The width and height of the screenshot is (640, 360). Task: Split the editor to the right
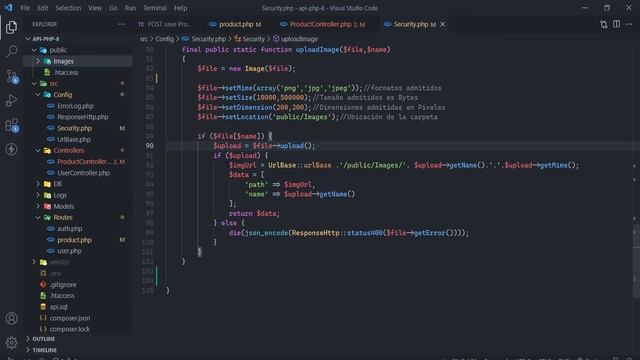click(616, 24)
